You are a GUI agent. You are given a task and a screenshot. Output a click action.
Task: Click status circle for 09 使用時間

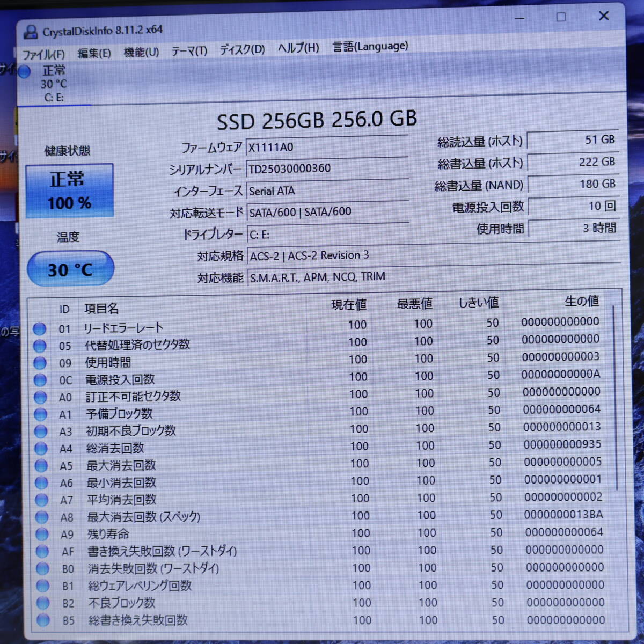40,363
